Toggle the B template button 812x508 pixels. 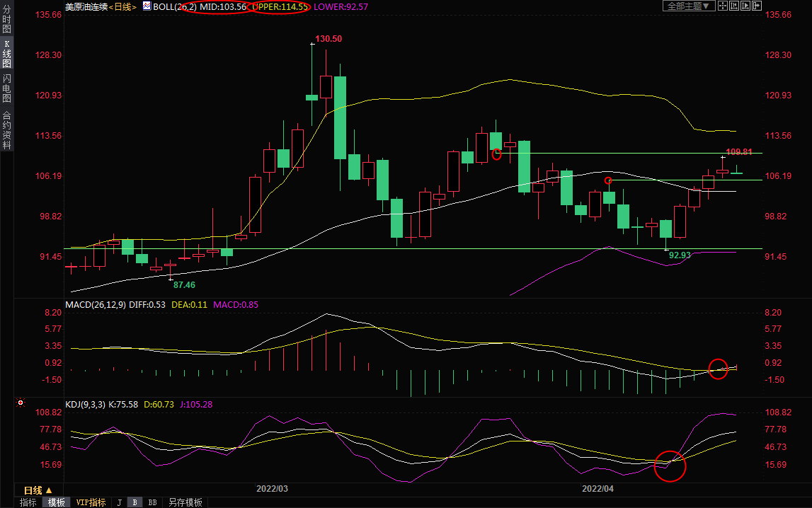[x=135, y=502]
